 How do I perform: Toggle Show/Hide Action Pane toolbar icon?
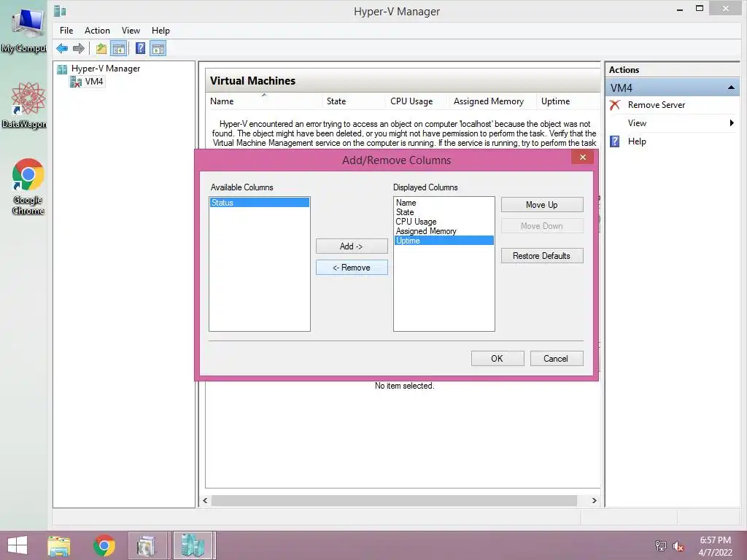tap(158, 49)
